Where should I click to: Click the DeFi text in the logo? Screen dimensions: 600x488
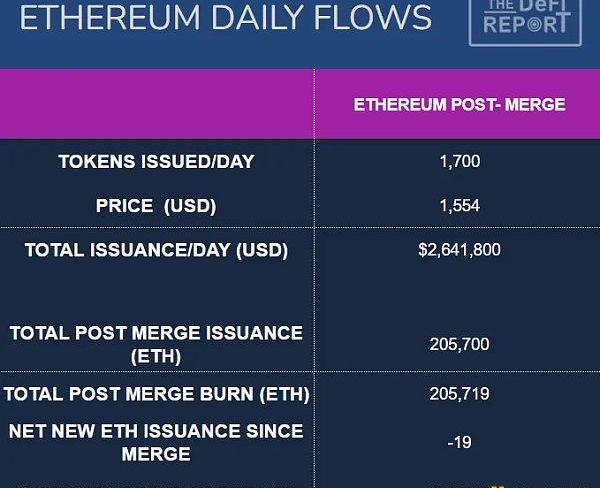547,5
